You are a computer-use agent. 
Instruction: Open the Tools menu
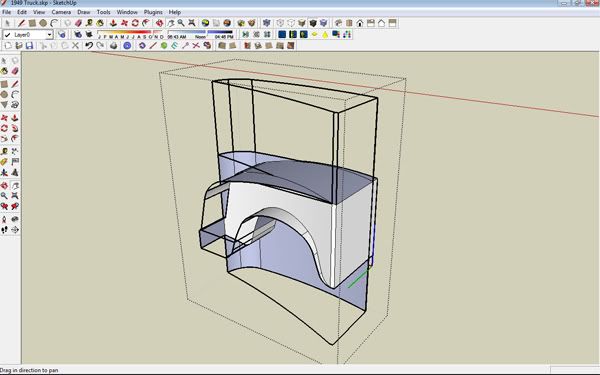pos(103,12)
